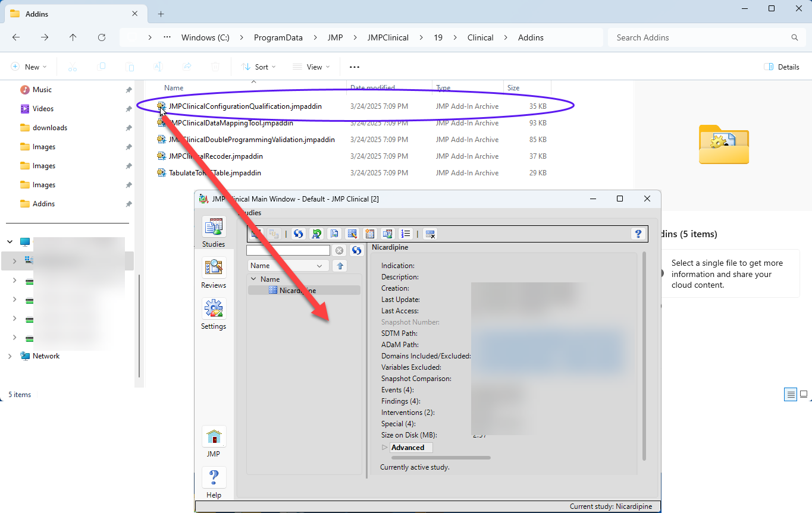812x513 pixels.
Task: Click the Cut icon in Explorer toolbar
Action: pyautogui.click(x=73, y=67)
